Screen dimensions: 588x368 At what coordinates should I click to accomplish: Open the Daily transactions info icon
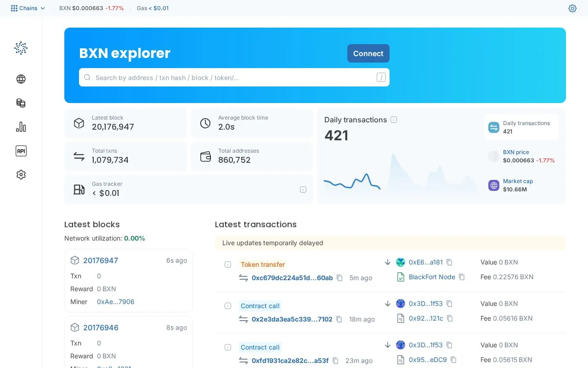394,120
